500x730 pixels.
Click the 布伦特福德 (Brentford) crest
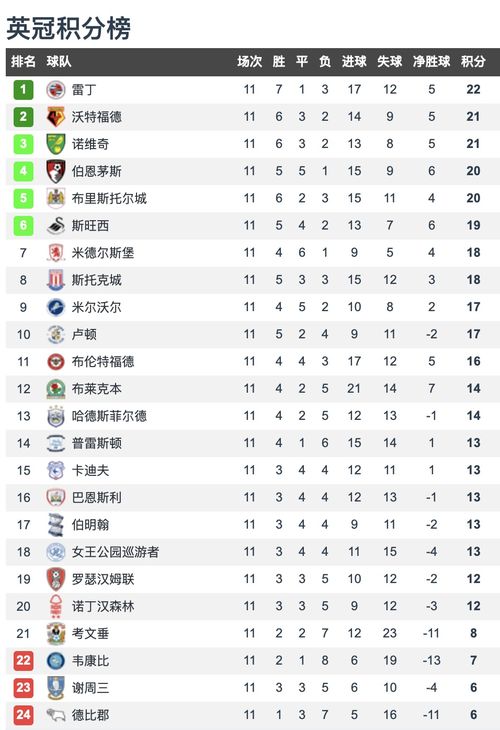(56, 362)
